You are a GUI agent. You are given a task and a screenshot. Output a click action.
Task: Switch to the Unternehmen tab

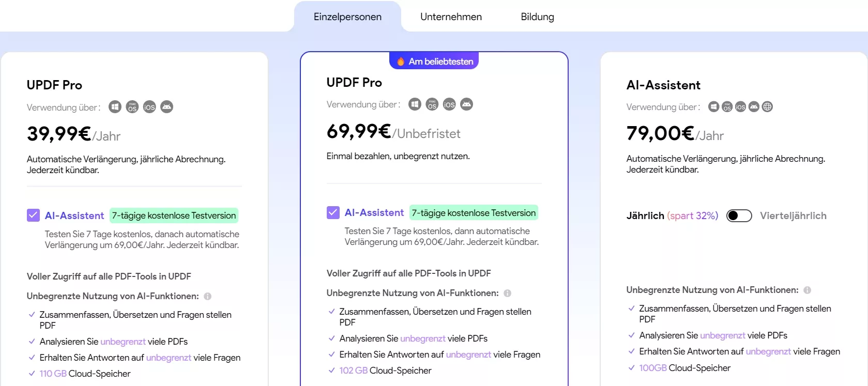[451, 17]
